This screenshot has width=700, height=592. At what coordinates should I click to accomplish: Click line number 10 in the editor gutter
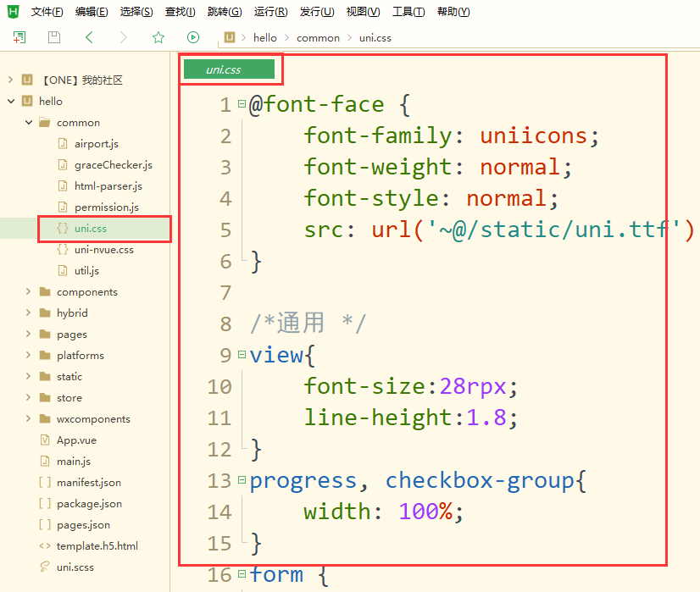(x=220, y=386)
